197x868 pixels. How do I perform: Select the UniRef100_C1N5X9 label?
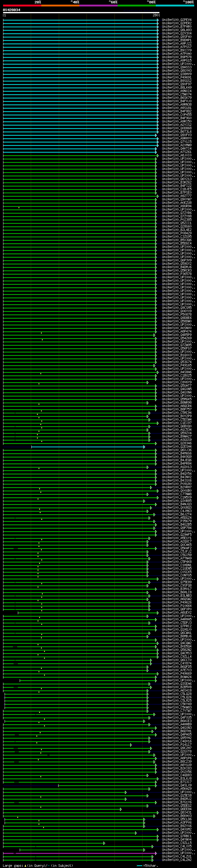[x=176, y=498]
